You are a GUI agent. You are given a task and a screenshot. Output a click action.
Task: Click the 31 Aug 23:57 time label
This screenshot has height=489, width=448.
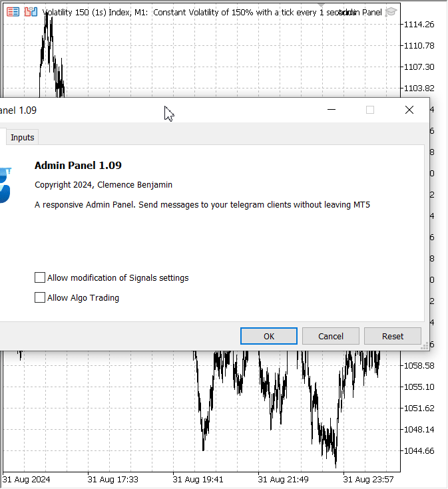368,479
